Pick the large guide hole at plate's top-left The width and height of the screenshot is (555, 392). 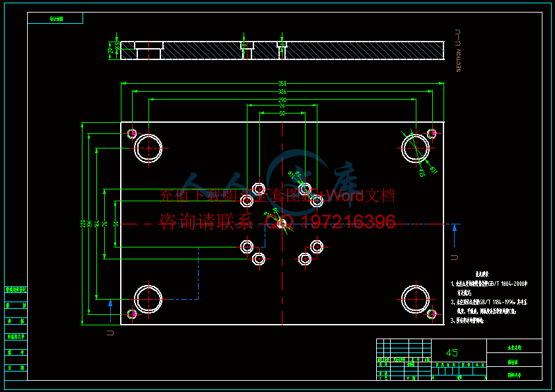pos(148,148)
